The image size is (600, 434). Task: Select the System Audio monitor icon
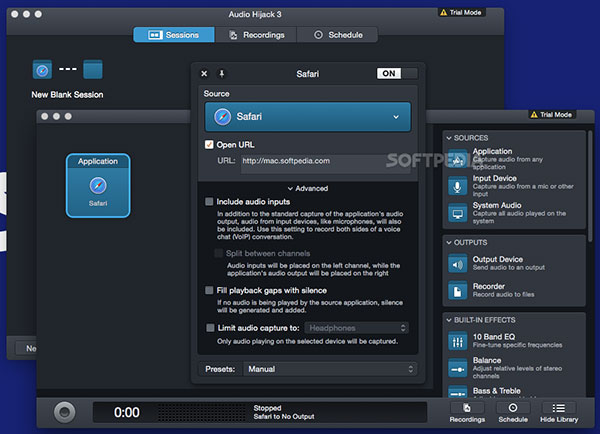coord(458,213)
